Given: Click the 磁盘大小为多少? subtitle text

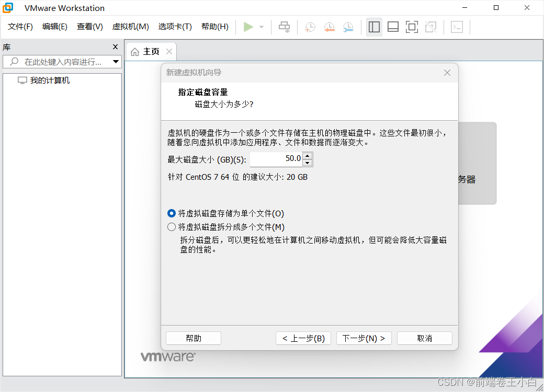Looking at the screenshot, I should click(224, 105).
